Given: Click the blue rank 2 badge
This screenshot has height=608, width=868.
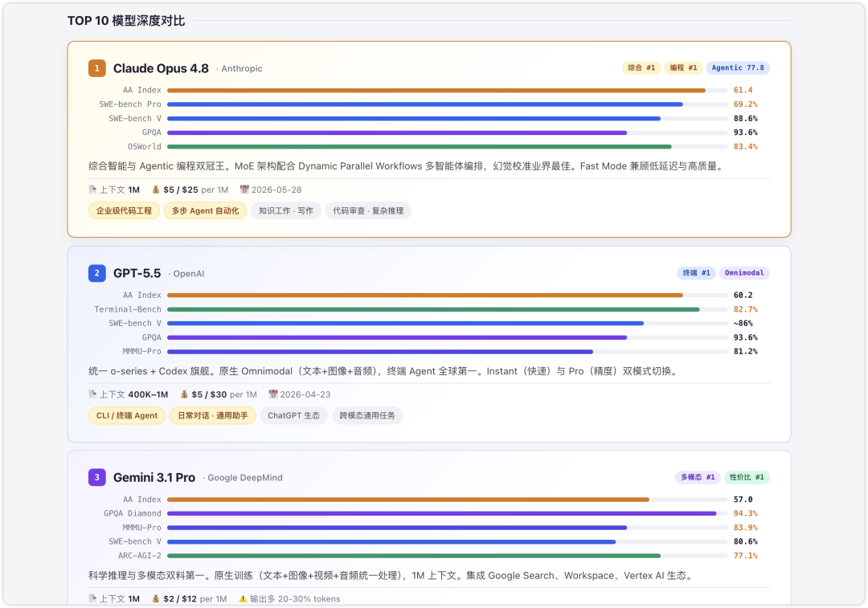Looking at the screenshot, I should pyautogui.click(x=97, y=273).
